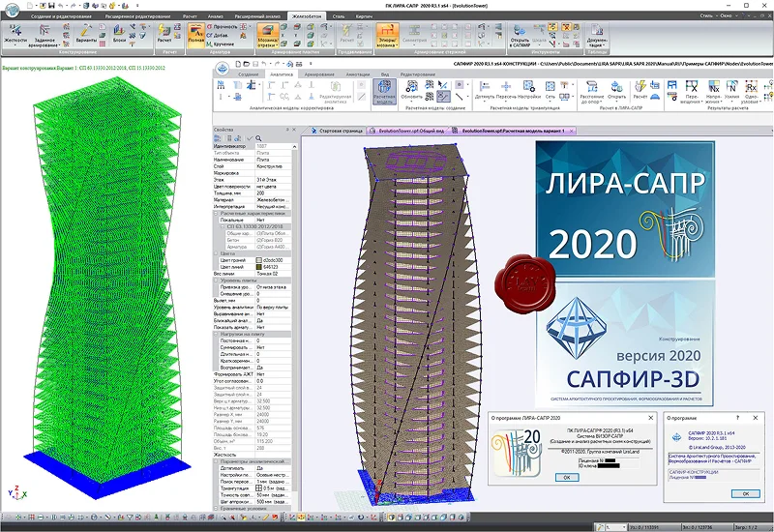This screenshot has width=774, height=532.
Task: Open Напряжения results dropdown
Action: pyautogui.click(x=714, y=92)
